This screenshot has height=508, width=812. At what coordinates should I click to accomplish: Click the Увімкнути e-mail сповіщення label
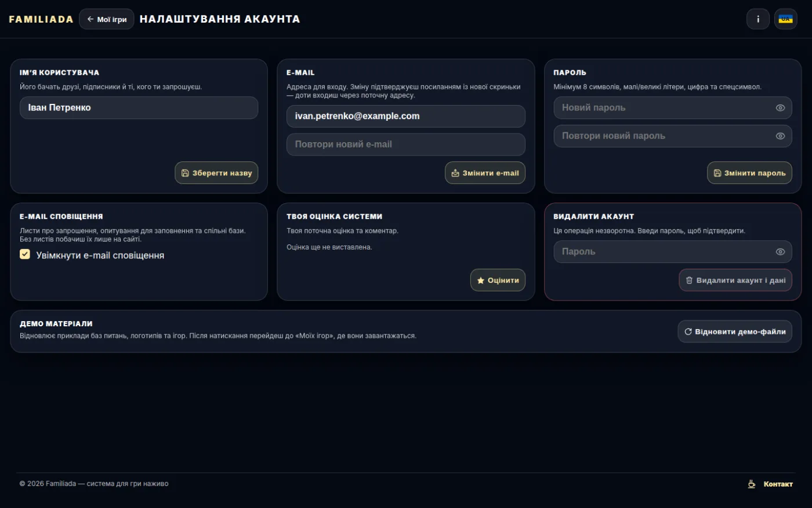[x=100, y=255]
